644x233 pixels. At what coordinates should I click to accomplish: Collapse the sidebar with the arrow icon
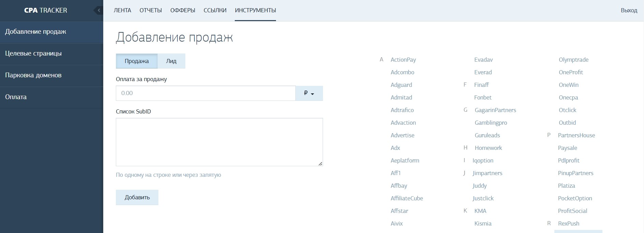98,10
